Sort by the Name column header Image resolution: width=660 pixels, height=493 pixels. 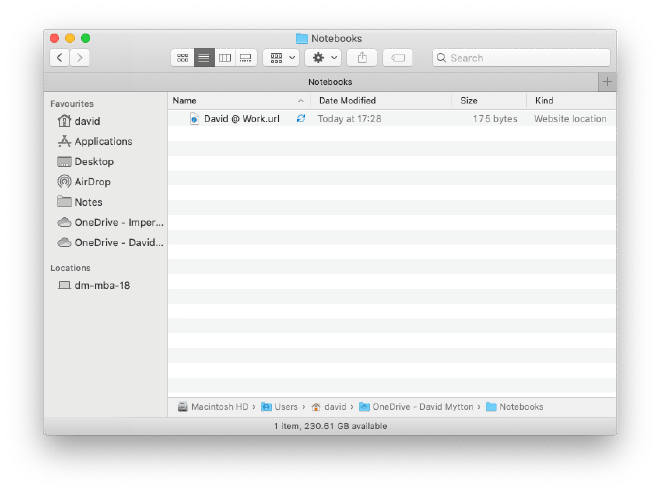[239, 101]
